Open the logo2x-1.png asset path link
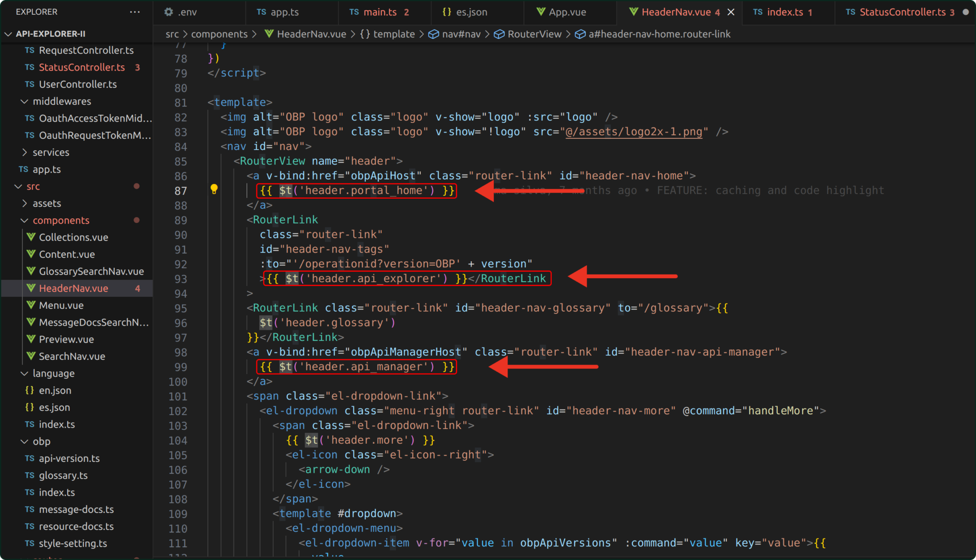The image size is (976, 560). [633, 132]
